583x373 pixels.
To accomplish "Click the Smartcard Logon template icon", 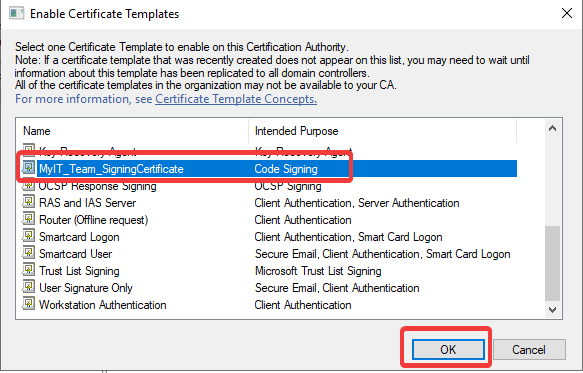I will point(28,237).
